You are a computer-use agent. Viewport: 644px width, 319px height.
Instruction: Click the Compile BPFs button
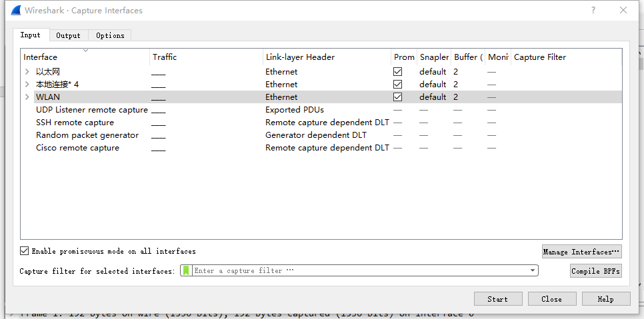click(596, 271)
